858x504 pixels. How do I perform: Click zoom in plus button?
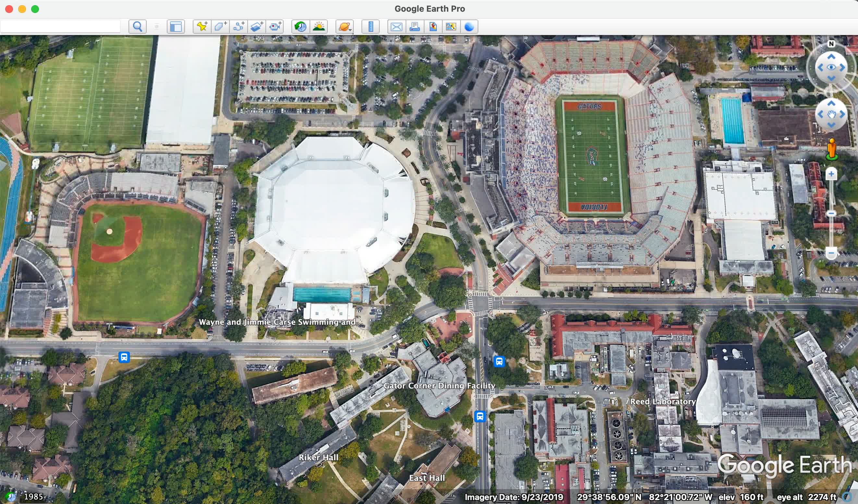click(831, 174)
